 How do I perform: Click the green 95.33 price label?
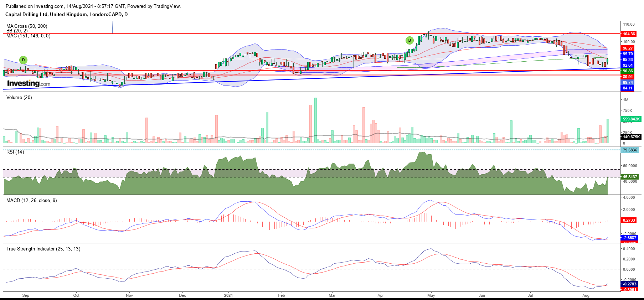click(628, 60)
